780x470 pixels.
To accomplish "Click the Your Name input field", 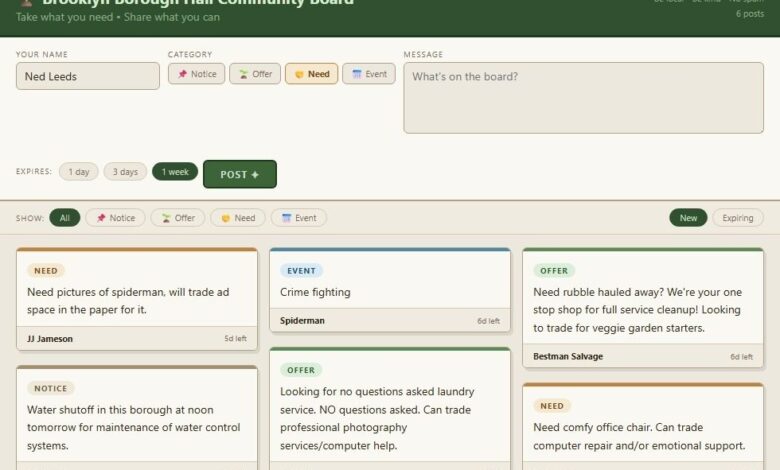I will [88, 76].
